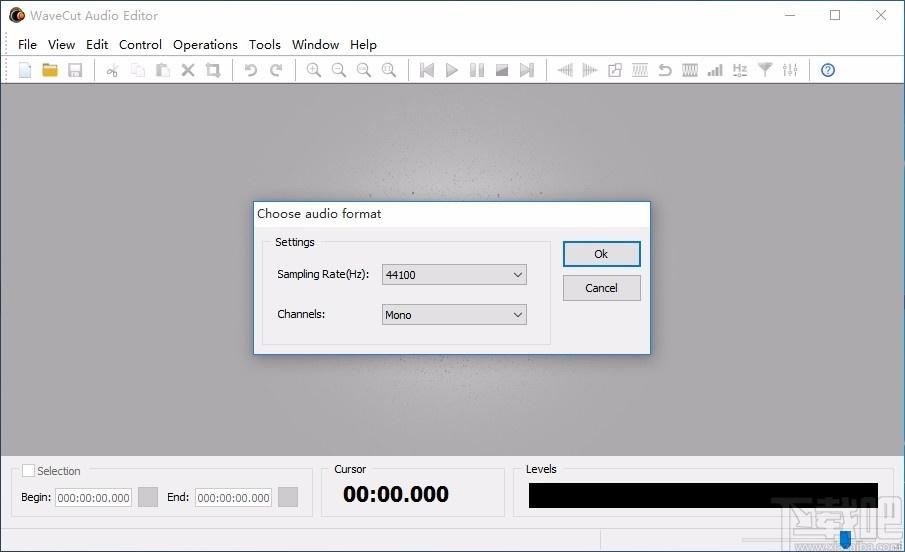Click the square resize effect icon after fades
This screenshot has width=905, height=552.
(x=615, y=70)
